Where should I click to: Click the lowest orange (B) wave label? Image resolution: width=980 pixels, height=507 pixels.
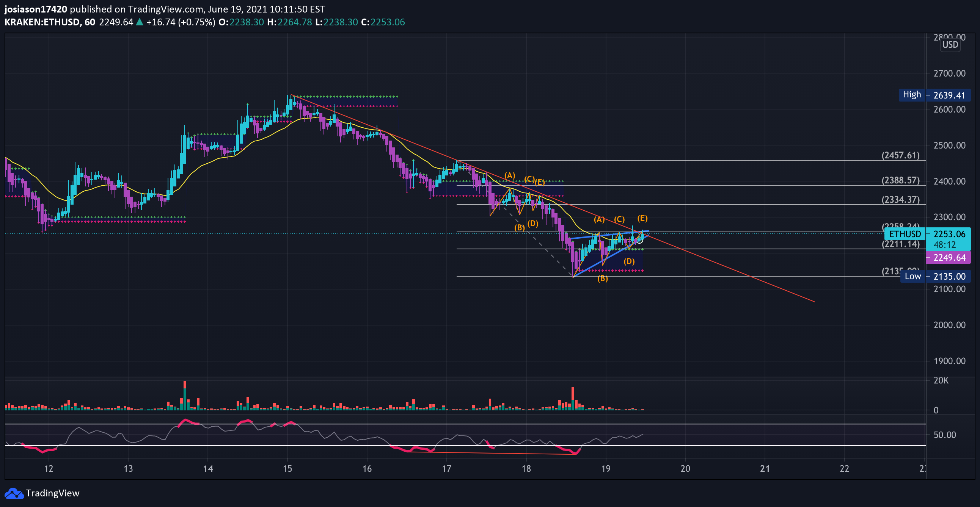603,279
